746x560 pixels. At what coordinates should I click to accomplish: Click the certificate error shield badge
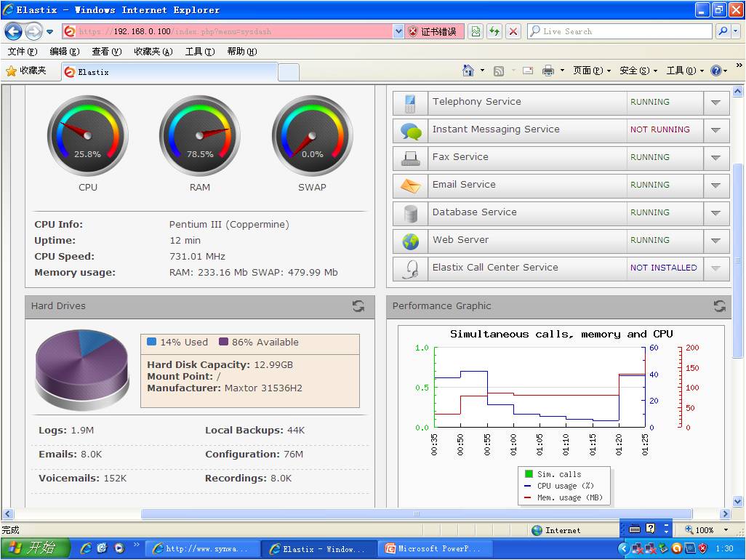[x=435, y=31]
